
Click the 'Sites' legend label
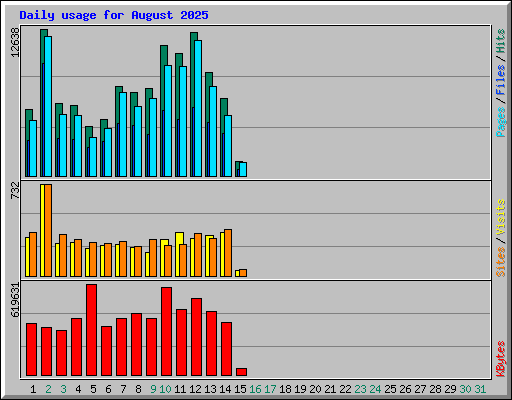(501, 262)
